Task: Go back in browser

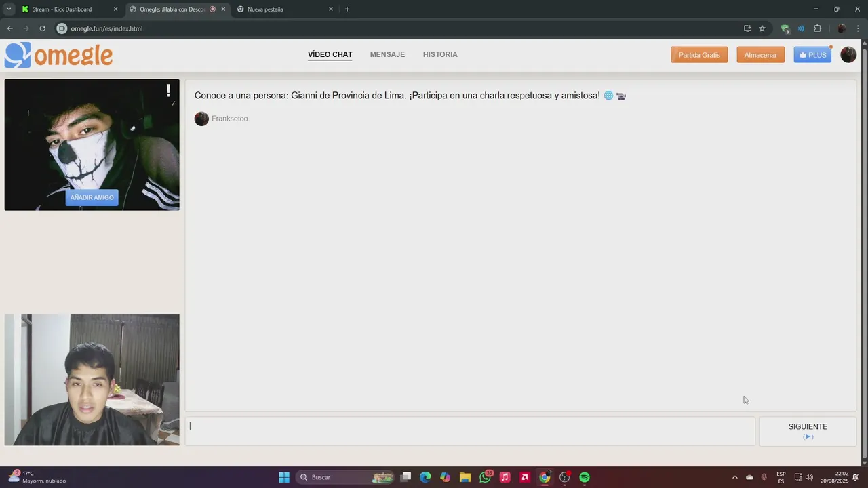Action: 9,28
